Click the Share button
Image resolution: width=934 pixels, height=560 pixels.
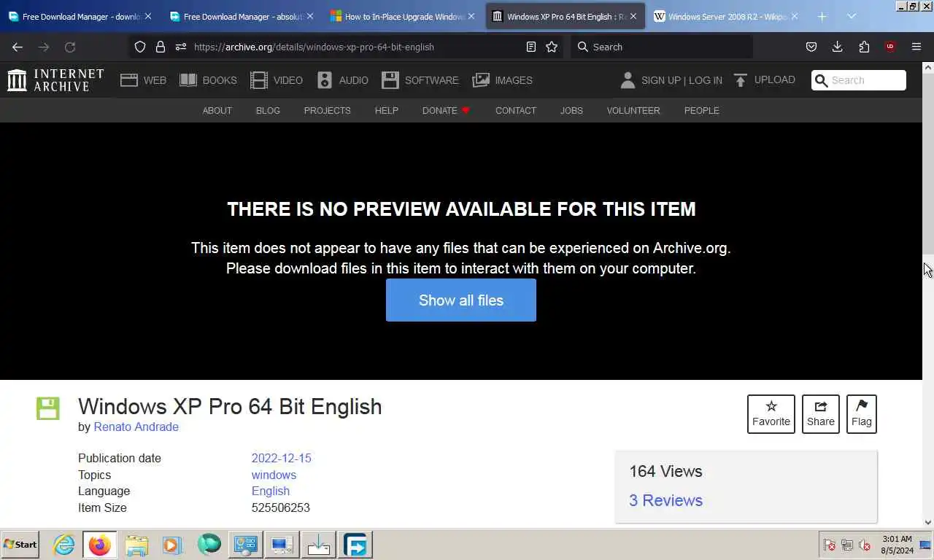821,413
